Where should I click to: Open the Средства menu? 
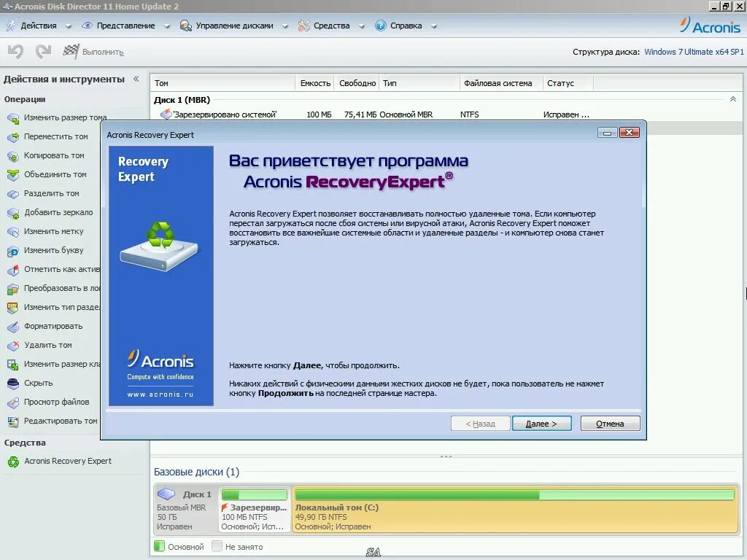(x=332, y=26)
